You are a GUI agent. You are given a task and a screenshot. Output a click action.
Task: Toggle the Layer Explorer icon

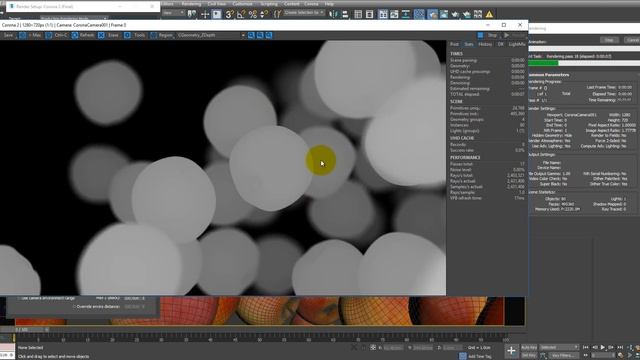369,14
